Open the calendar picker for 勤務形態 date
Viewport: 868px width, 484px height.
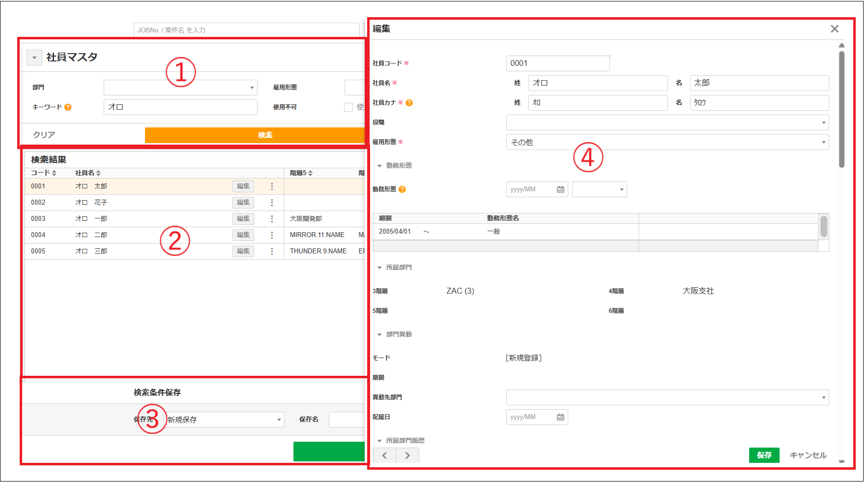click(560, 189)
